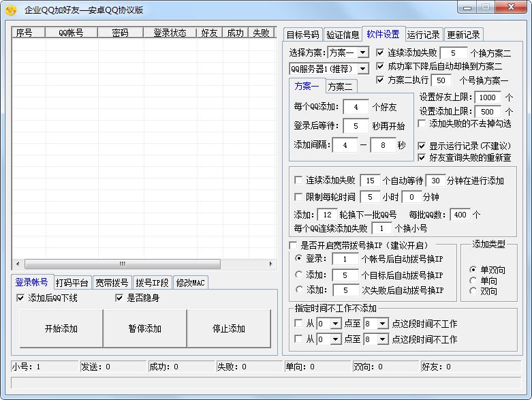Viewport: 532px width, 400px height.
Task: Toggle 成功率下降后自动却换到方案二 checkbox
Action: pyautogui.click(x=380, y=66)
